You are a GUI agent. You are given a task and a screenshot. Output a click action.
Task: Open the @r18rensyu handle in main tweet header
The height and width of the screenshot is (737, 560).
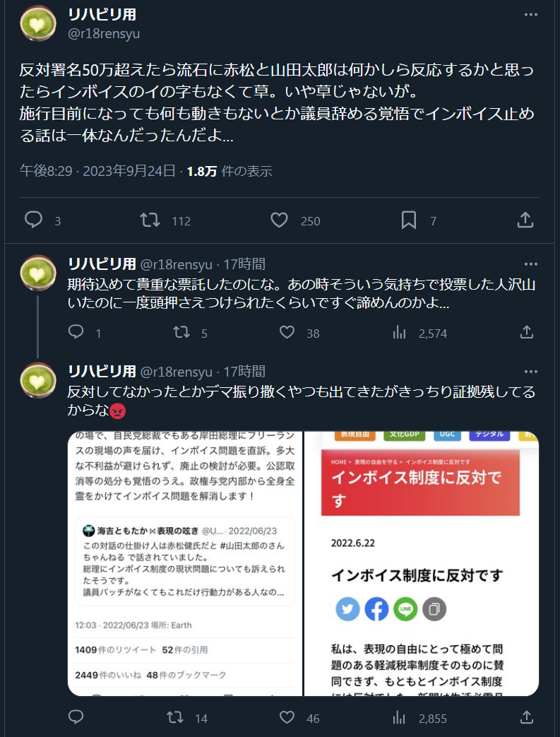(x=104, y=34)
